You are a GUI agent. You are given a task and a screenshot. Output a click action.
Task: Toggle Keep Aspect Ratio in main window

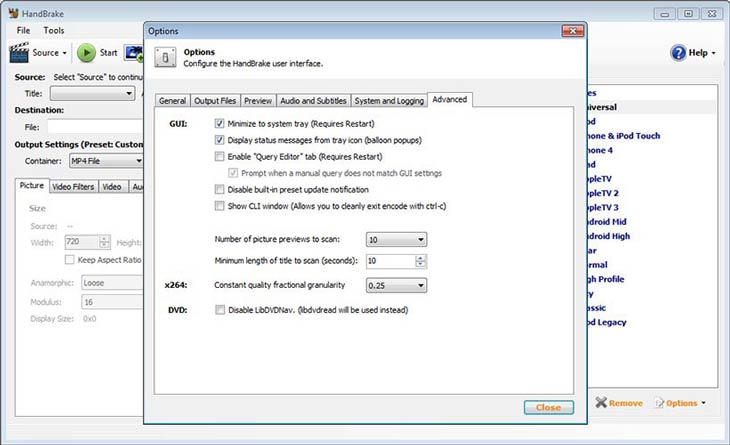[x=69, y=259]
